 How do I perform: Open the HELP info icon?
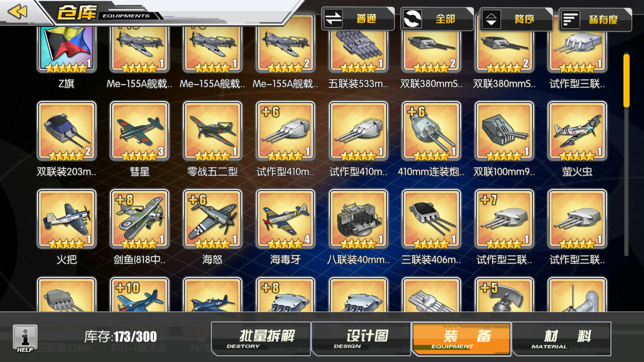pyautogui.click(x=25, y=338)
